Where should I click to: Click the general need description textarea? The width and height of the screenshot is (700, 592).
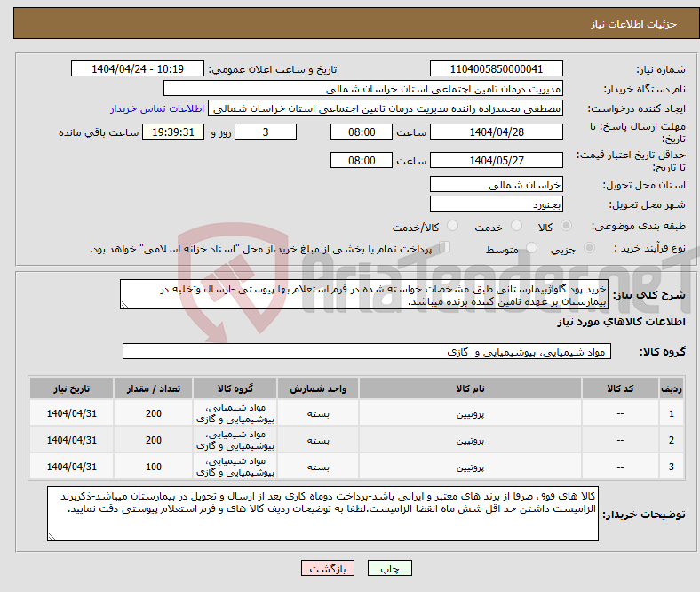[364, 295]
